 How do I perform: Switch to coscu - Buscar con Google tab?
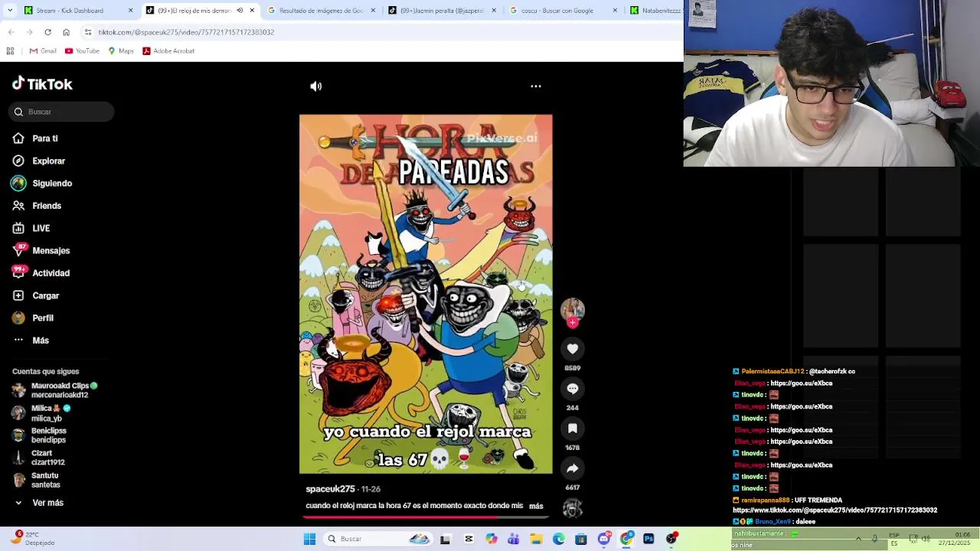pyautogui.click(x=563, y=11)
